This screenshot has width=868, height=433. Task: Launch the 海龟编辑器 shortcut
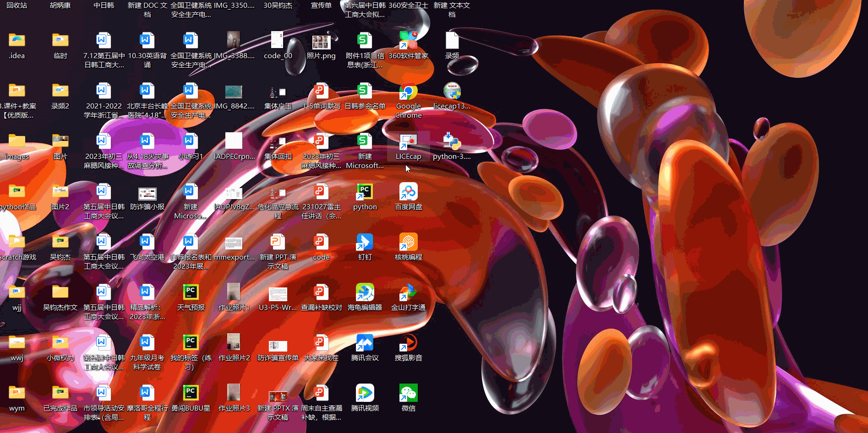pos(365,293)
